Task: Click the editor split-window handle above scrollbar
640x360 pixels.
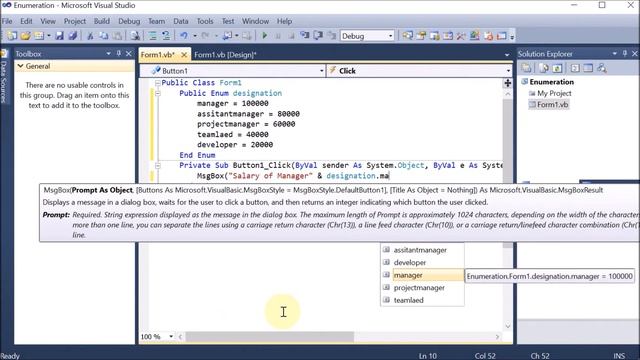Action: pos(507,83)
